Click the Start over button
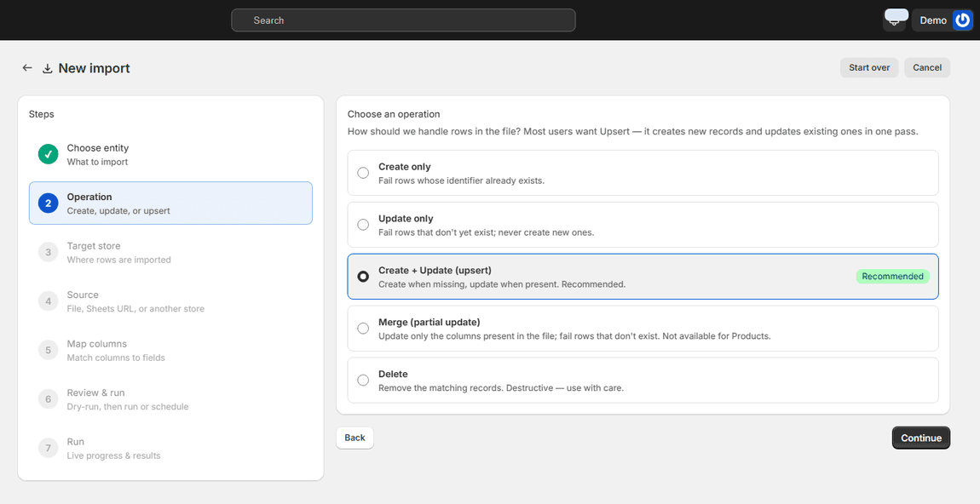This screenshot has height=504, width=980. point(868,67)
